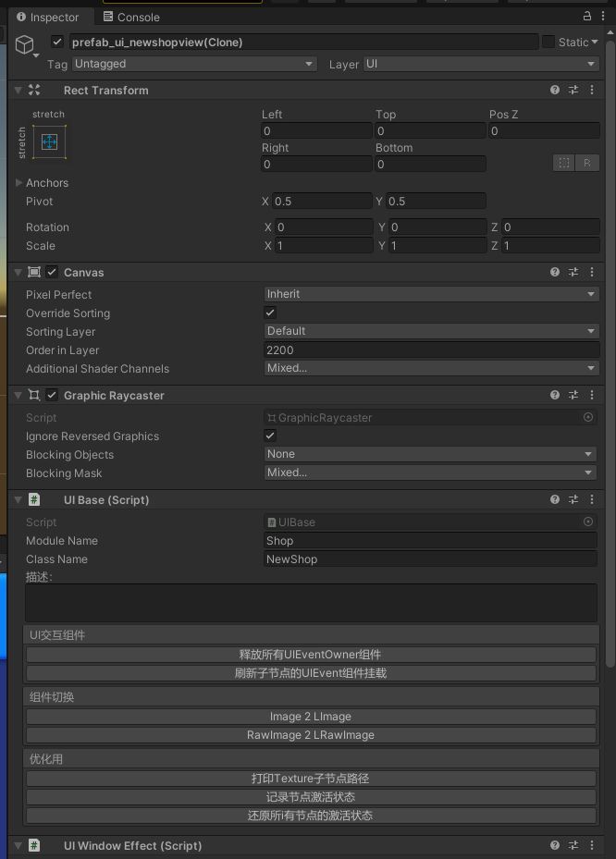Open UI Base script three-dot menu

pos(592,499)
